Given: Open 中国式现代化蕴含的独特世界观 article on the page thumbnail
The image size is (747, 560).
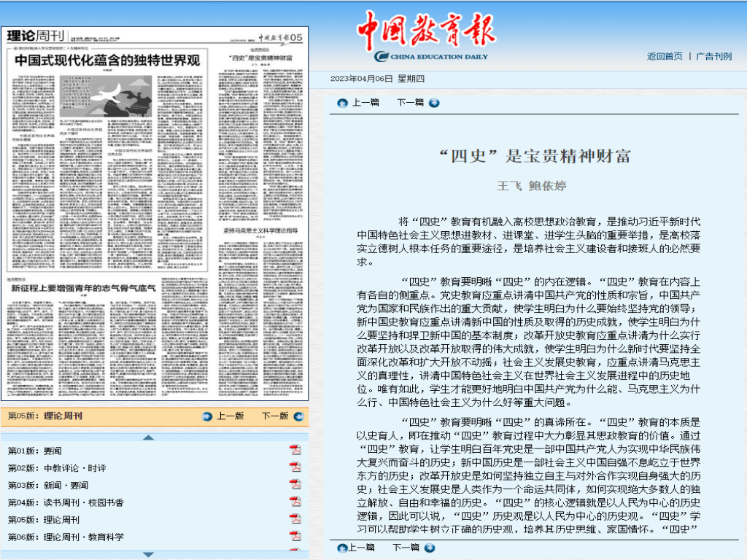Looking at the screenshot, I should pyautogui.click(x=107, y=61).
